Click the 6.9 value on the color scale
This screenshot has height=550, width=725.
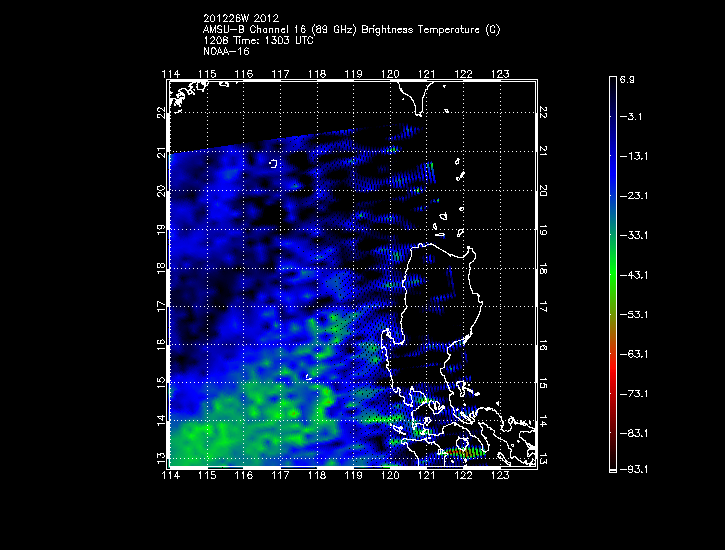[x=627, y=80]
